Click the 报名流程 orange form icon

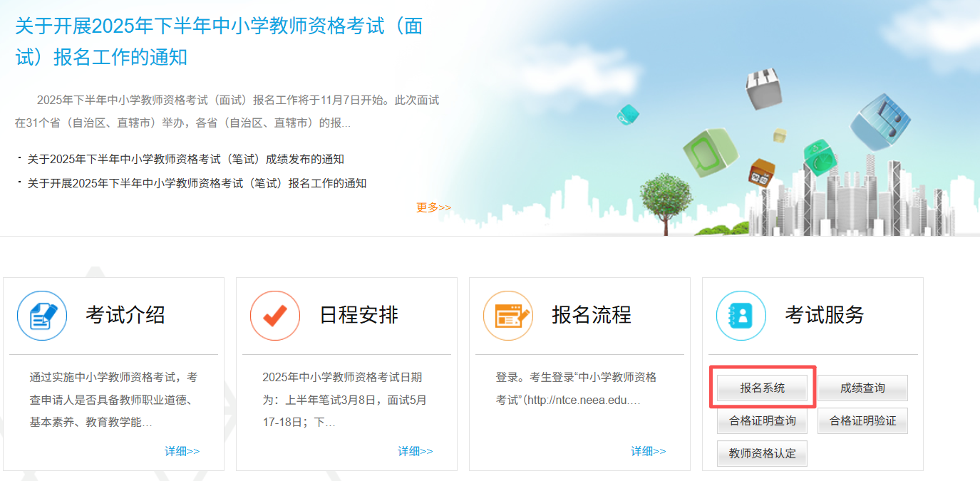click(x=508, y=315)
